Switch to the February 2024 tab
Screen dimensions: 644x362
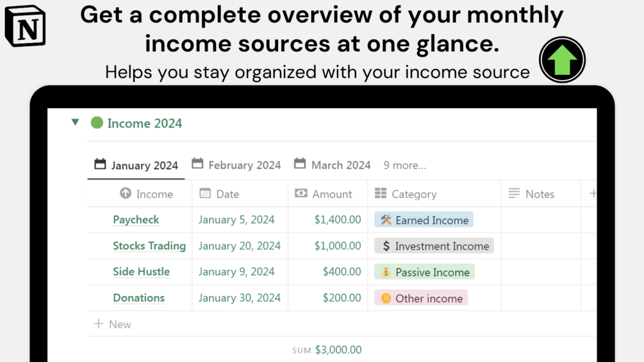coord(236,165)
